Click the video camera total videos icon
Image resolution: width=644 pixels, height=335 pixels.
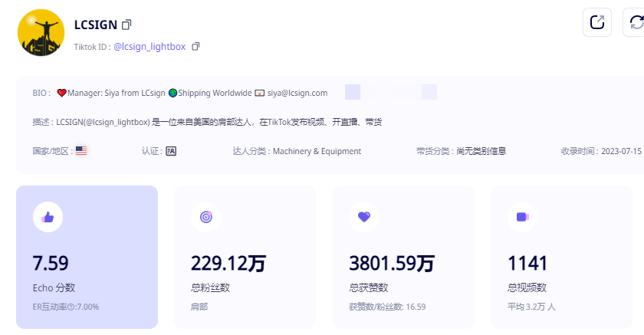[522, 217]
